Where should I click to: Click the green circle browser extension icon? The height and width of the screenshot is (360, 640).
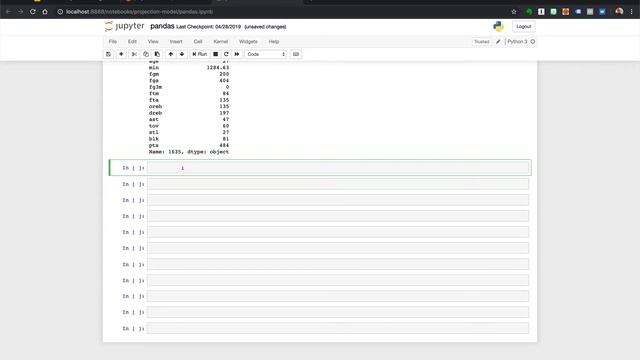(529, 12)
